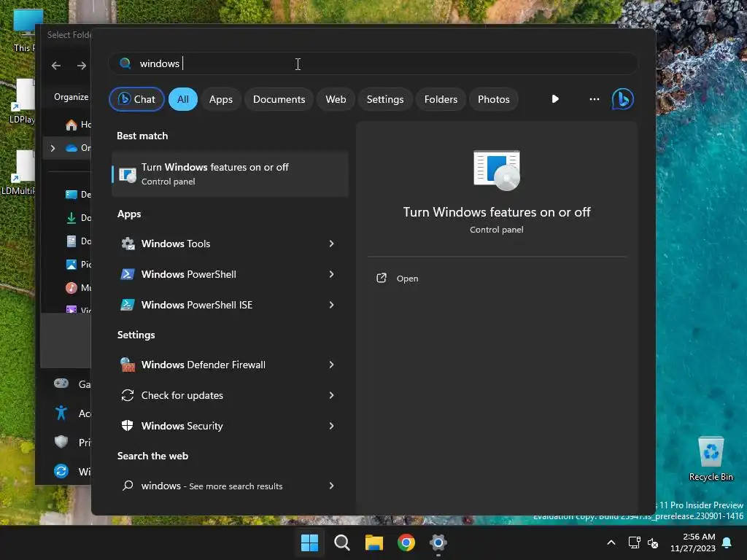
Task: Click the network status tray icon
Action: tap(634, 542)
